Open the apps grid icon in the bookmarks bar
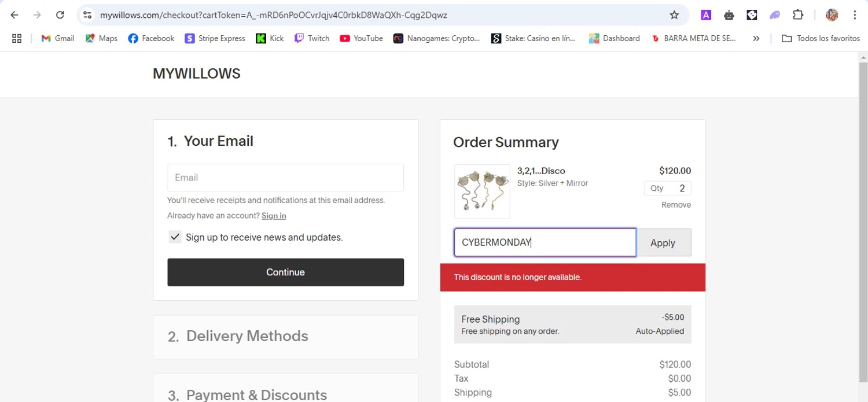 (17, 38)
